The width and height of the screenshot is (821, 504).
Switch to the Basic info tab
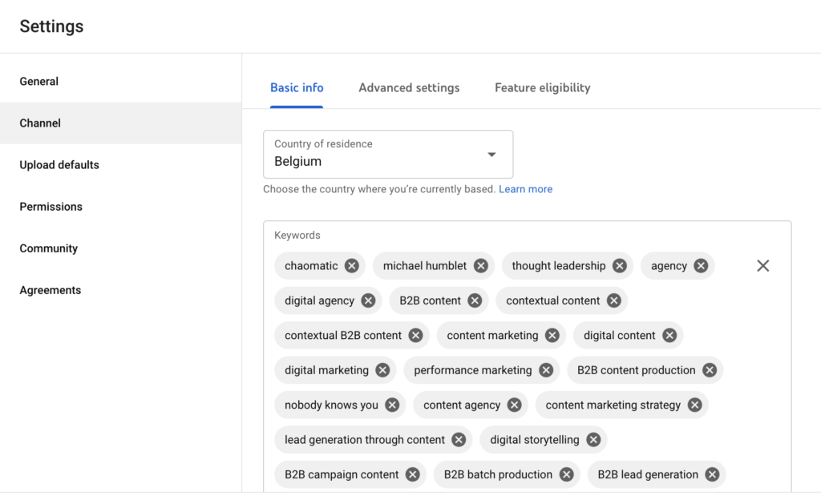coord(297,88)
